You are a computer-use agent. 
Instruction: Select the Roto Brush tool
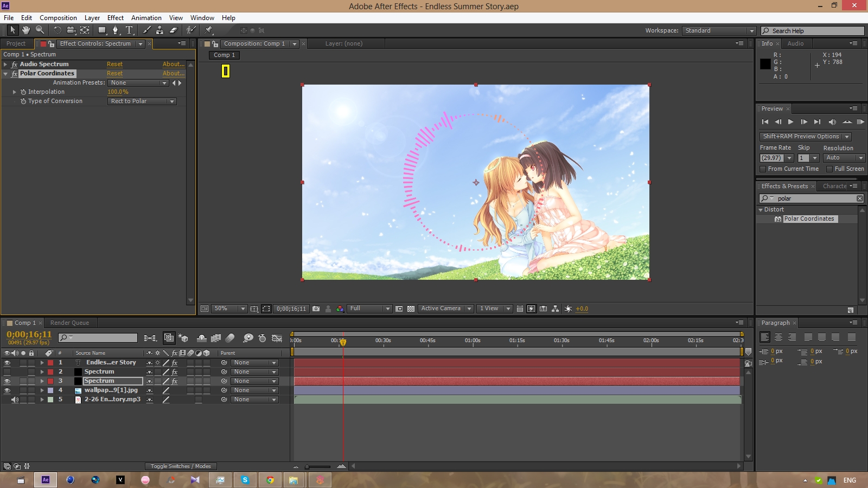191,30
